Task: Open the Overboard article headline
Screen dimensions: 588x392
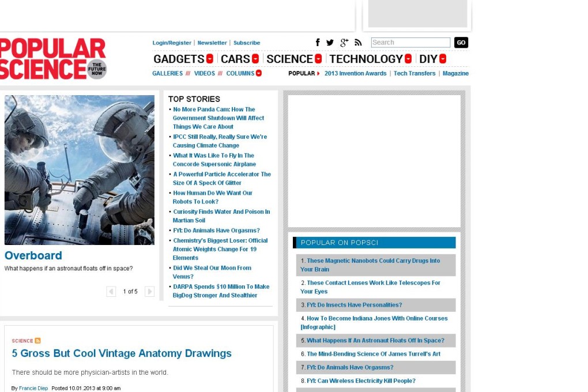Action: pos(33,255)
